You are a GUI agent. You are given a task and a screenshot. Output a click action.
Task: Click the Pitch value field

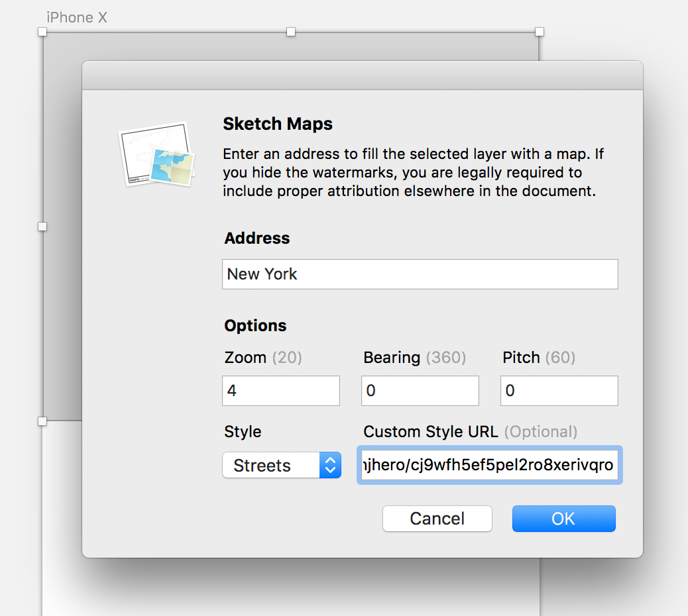(559, 391)
